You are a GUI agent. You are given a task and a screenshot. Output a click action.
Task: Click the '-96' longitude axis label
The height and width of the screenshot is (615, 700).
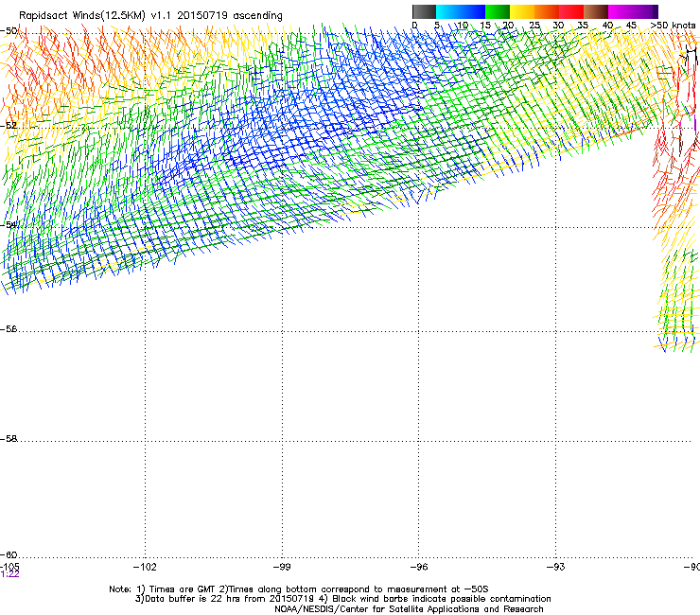[419, 567]
